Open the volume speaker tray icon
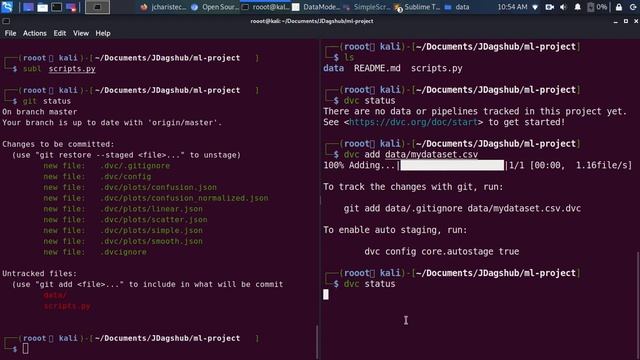This screenshot has height=360, width=640. pos(563,7)
